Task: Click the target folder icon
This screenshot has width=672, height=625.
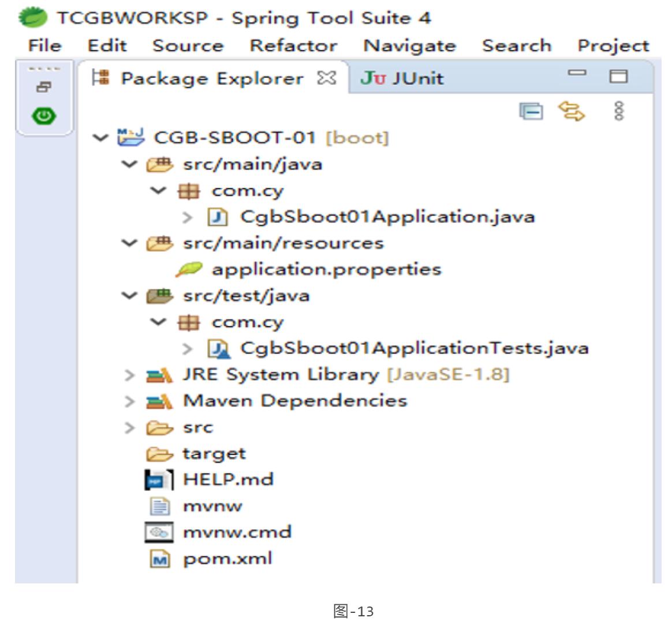Action: 160,454
